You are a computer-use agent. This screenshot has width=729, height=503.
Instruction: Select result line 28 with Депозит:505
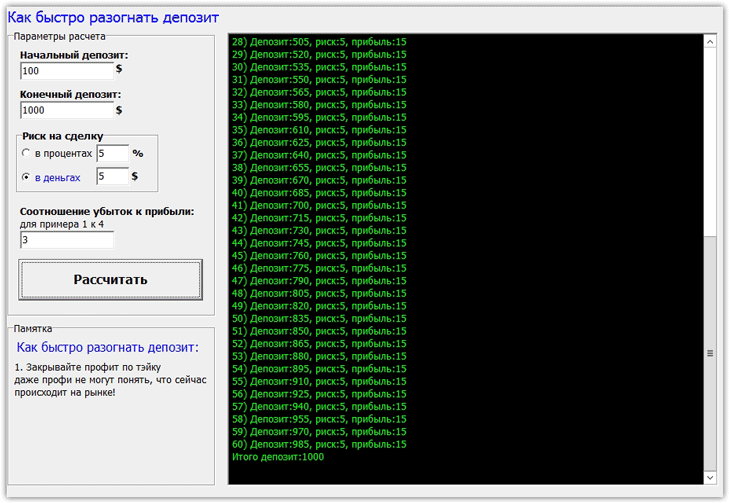319,42
